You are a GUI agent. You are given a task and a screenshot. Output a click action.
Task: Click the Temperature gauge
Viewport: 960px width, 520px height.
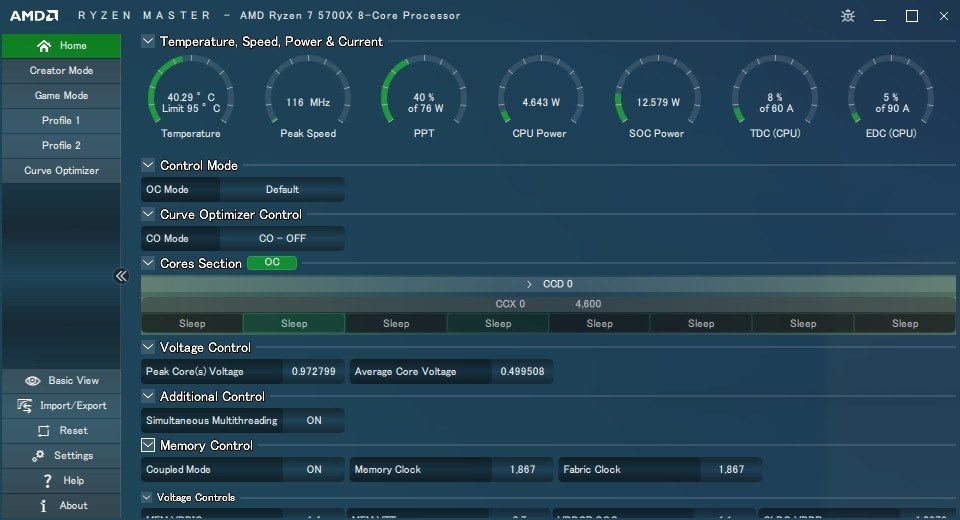(190, 97)
